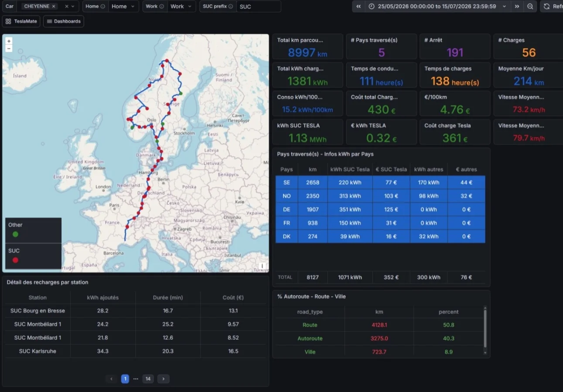Go to the previous charging table page
This screenshot has width=563, height=392.
coord(112,379)
